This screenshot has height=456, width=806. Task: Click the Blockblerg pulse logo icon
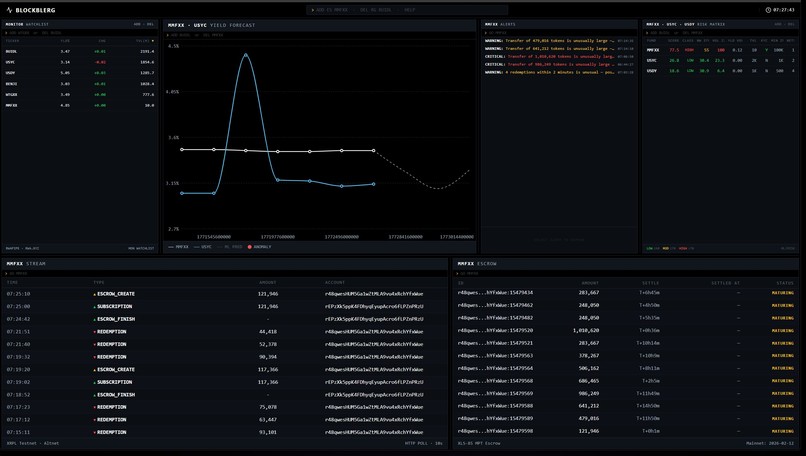click(x=9, y=10)
